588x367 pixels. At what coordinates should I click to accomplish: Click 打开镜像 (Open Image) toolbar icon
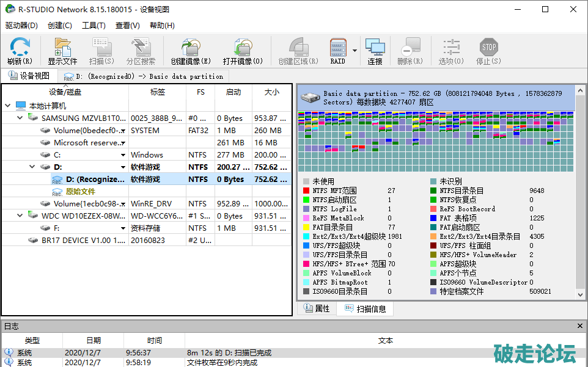[242, 51]
